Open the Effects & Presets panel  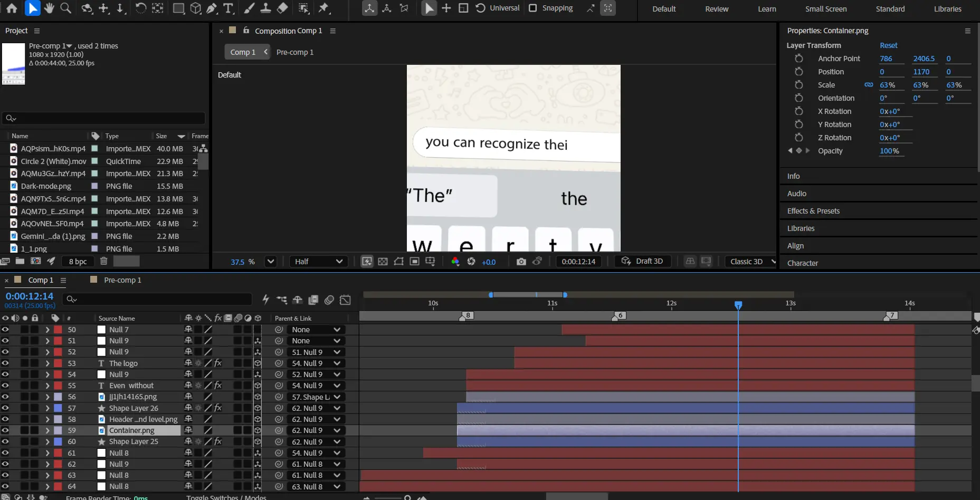coord(813,211)
